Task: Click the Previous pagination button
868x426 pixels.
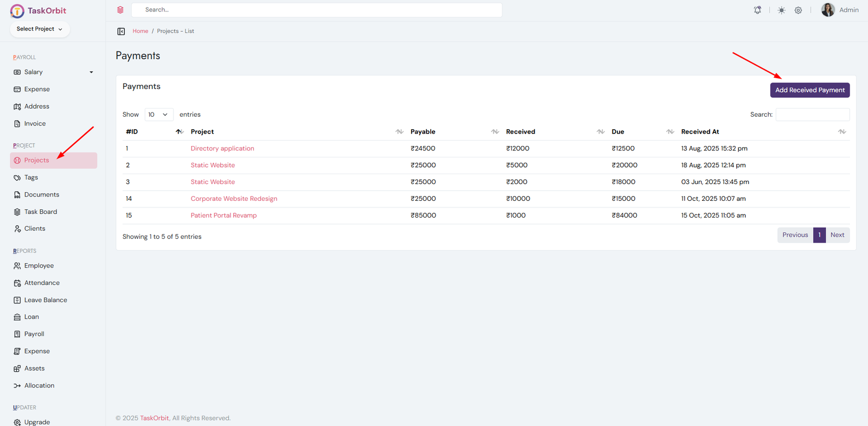Action: [x=795, y=235]
